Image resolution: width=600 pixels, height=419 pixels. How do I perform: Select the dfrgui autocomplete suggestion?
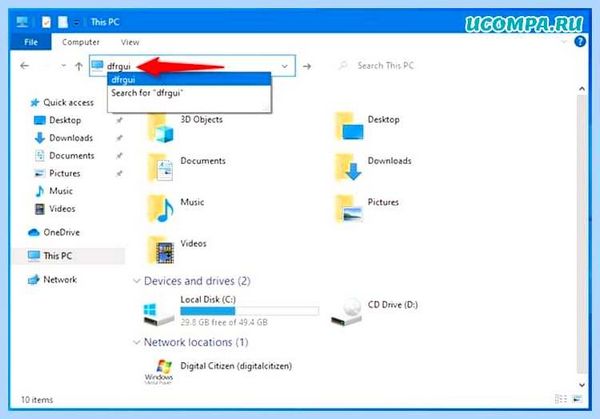(189, 80)
